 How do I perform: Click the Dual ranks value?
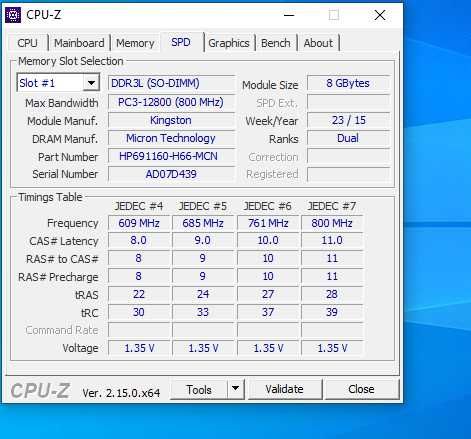tap(348, 138)
